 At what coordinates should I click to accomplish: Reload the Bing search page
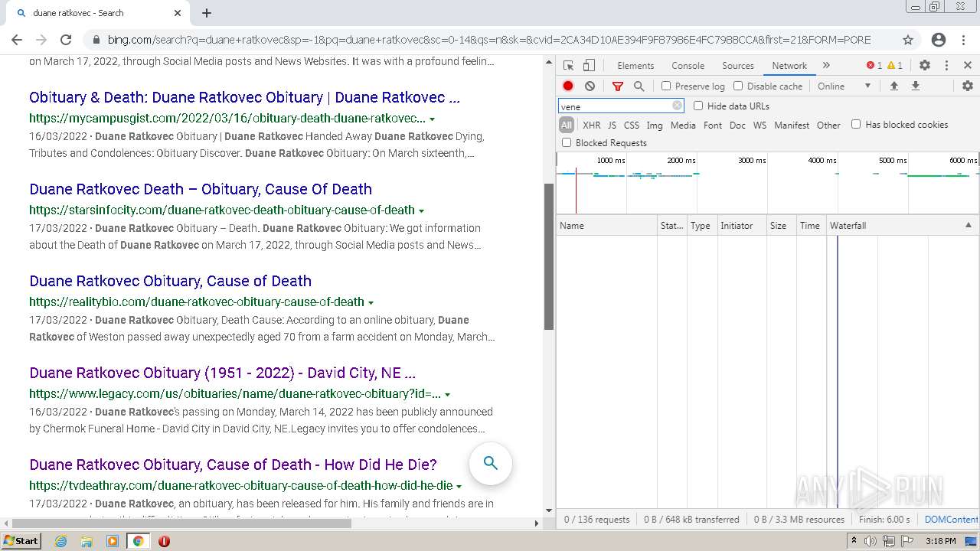point(66,40)
